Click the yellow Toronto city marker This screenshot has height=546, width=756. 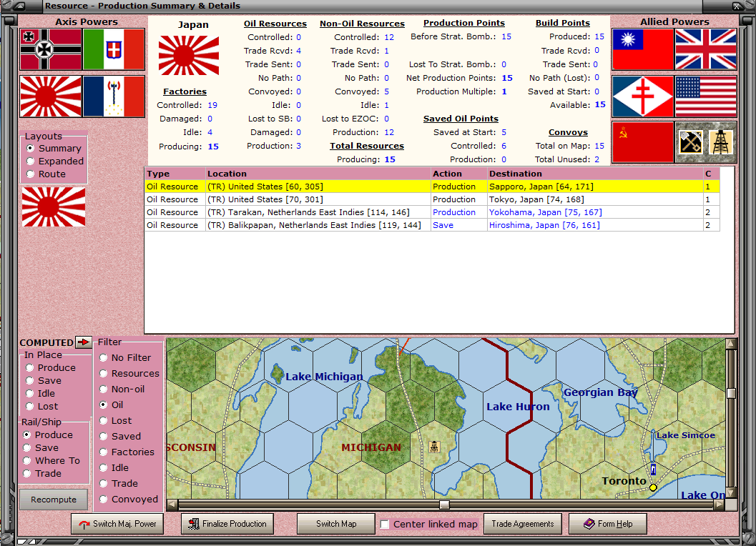(x=653, y=487)
